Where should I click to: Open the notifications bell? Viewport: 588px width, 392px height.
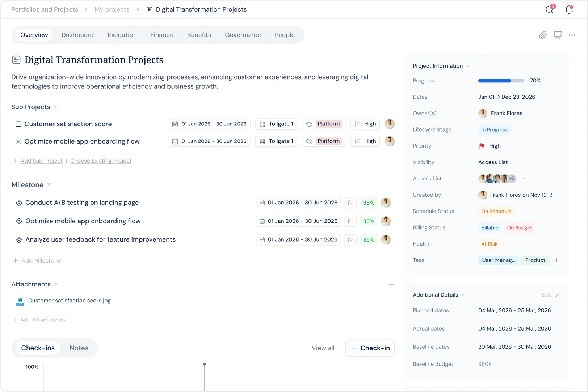tap(569, 9)
